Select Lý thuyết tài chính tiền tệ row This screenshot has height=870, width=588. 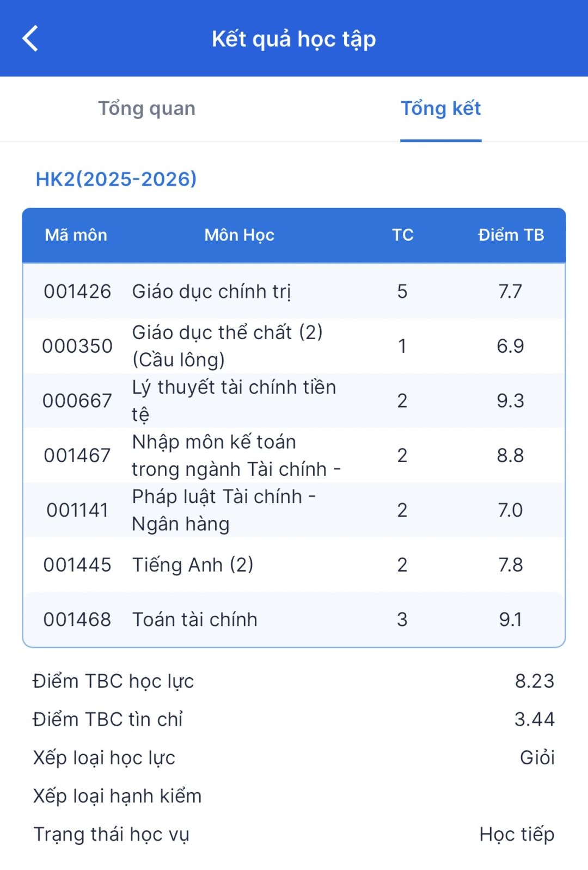pos(294,401)
